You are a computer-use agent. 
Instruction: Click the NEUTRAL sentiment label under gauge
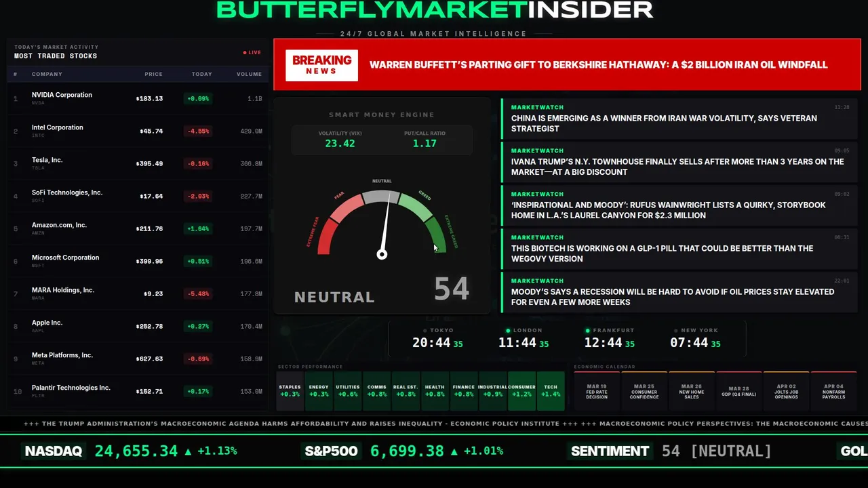coord(334,297)
